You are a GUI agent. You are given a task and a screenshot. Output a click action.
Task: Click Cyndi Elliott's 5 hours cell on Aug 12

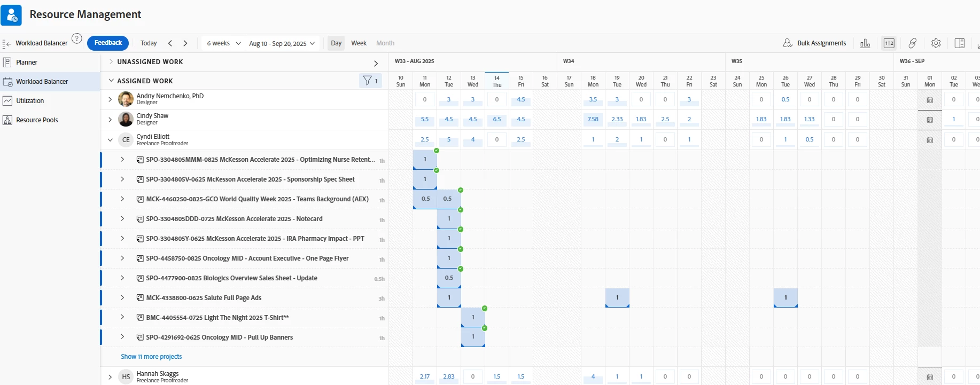pyautogui.click(x=449, y=140)
